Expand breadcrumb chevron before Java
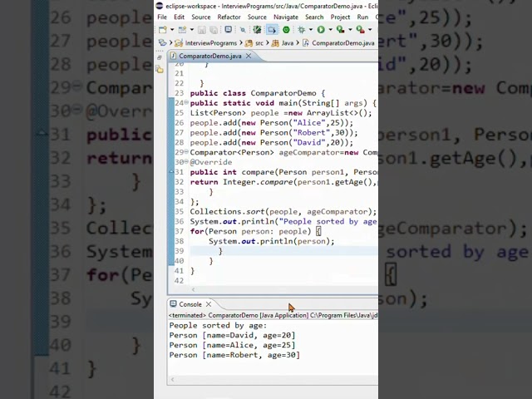The image size is (532, 399). (268, 42)
